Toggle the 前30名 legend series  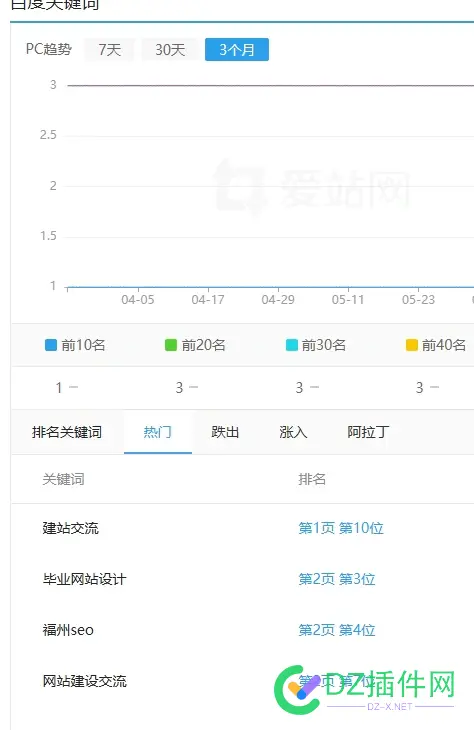[315, 345]
